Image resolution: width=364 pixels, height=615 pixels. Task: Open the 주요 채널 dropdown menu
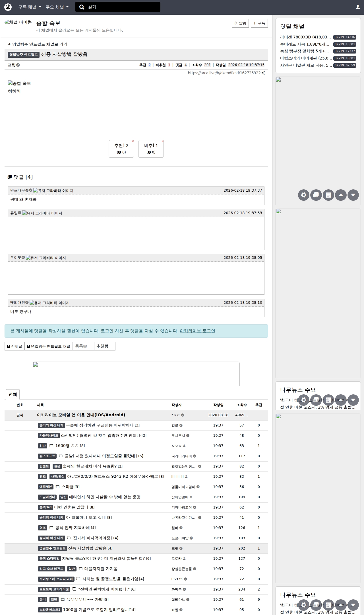[57, 7]
